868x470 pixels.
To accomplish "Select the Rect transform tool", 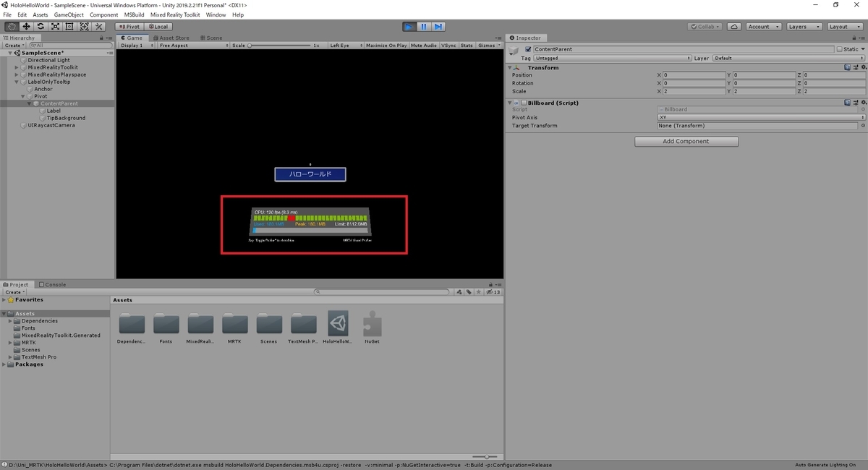I will click(69, 27).
